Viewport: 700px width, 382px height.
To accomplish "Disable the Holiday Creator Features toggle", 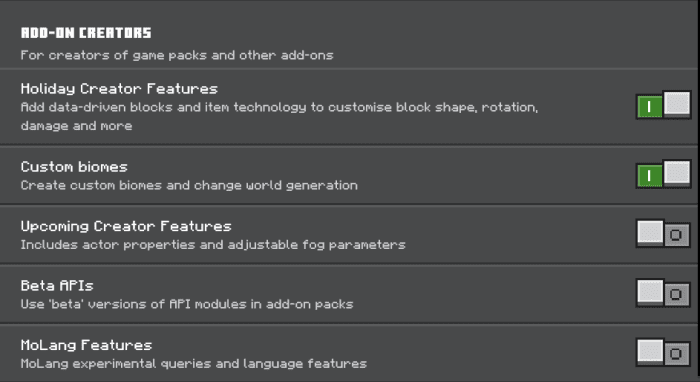I will [x=663, y=105].
